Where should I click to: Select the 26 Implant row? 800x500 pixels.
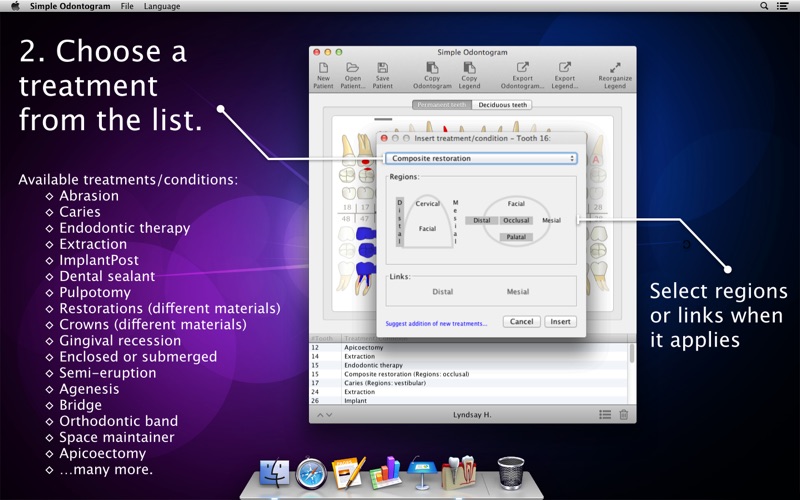click(x=469, y=401)
